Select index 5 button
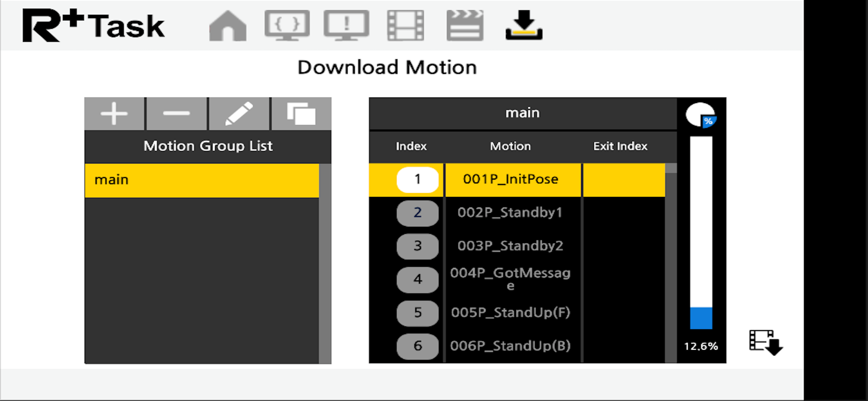Image resolution: width=868 pixels, height=401 pixels. click(x=418, y=313)
